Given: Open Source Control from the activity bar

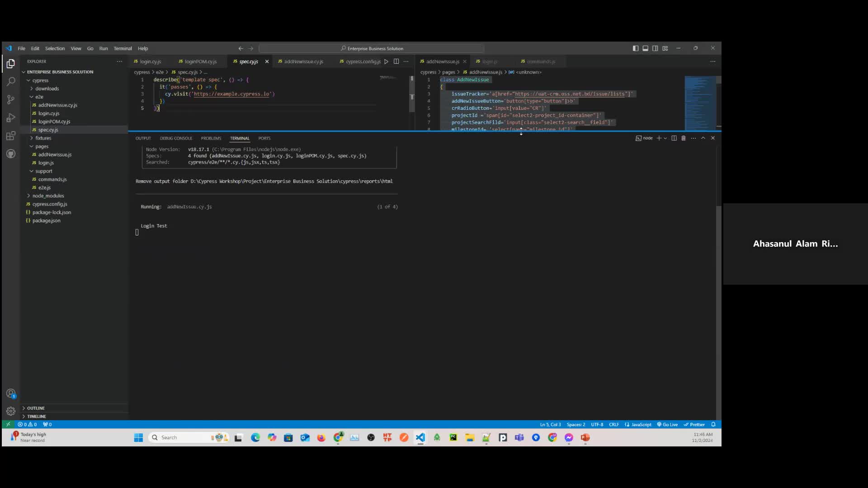Looking at the screenshot, I should [x=10, y=100].
